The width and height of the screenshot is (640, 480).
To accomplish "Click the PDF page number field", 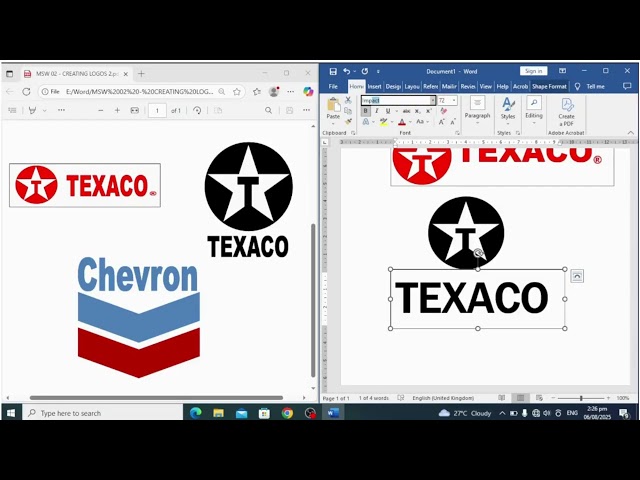I will point(157,111).
